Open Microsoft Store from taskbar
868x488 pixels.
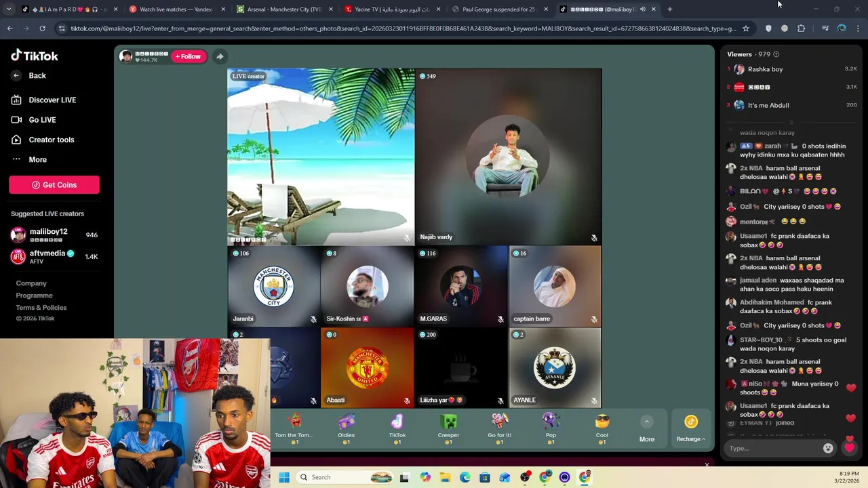pos(485,477)
